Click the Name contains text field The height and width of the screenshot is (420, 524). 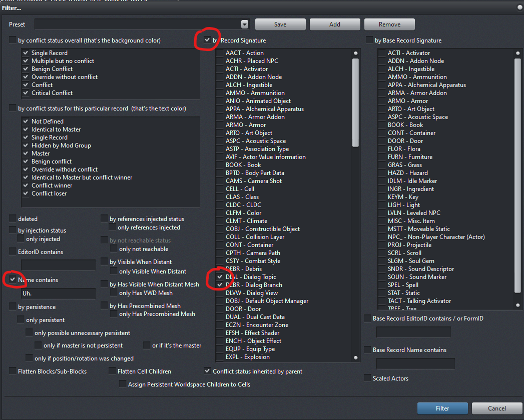click(x=58, y=293)
